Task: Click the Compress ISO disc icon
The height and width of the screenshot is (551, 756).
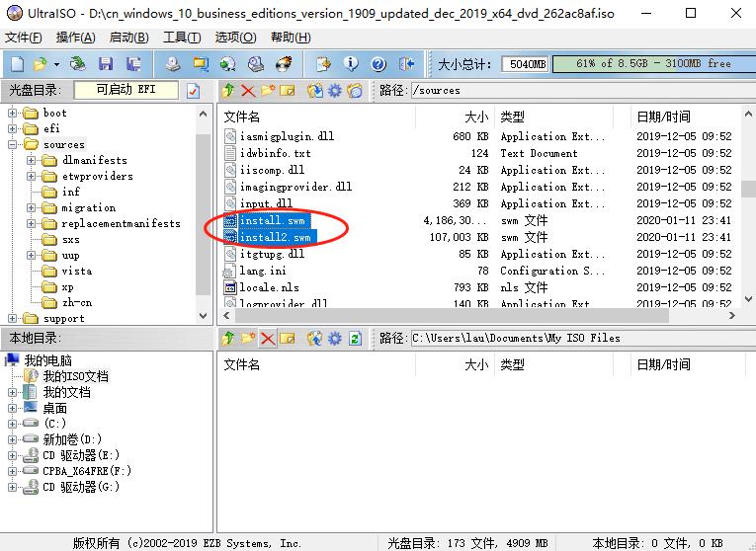Action: tap(228, 63)
